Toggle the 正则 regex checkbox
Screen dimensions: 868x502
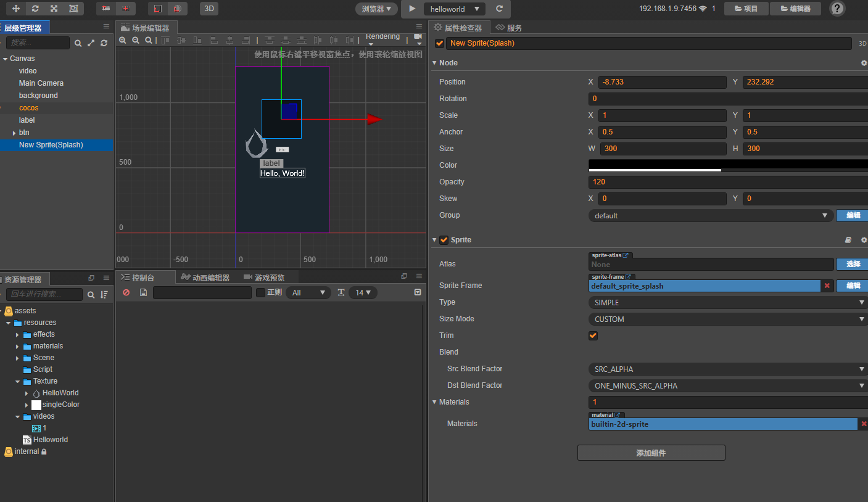point(260,292)
